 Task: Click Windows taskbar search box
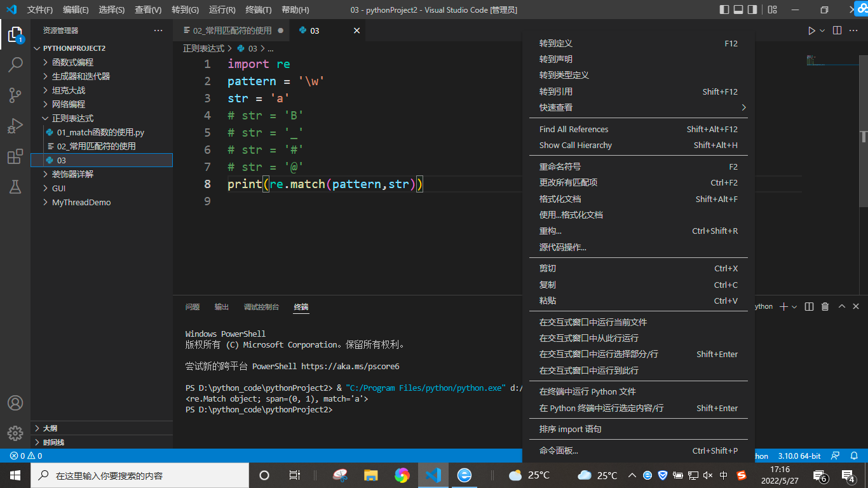coord(139,475)
